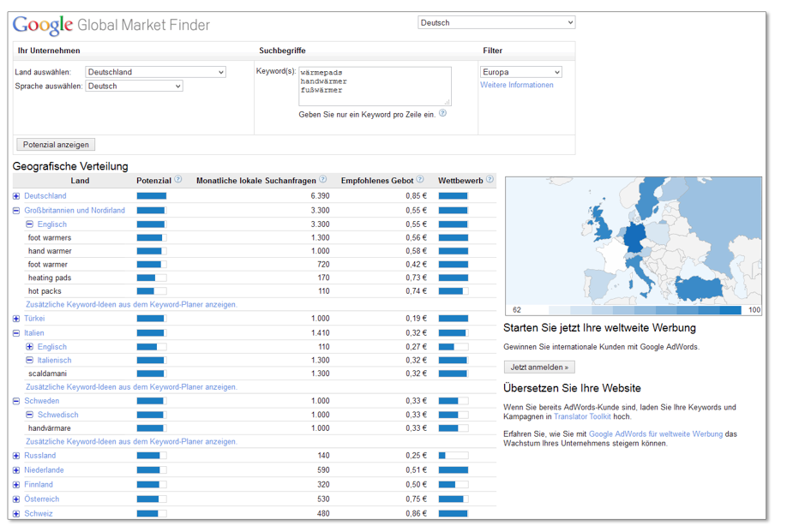Open the Translator Toolkit link
Viewport: 787px width, 532px height.
tap(582, 416)
